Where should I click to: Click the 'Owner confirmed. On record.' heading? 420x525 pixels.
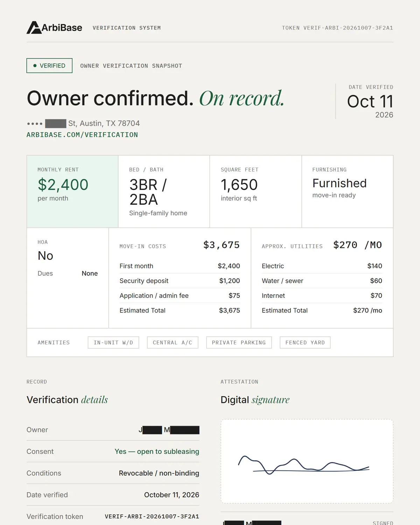tap(155, 98)
